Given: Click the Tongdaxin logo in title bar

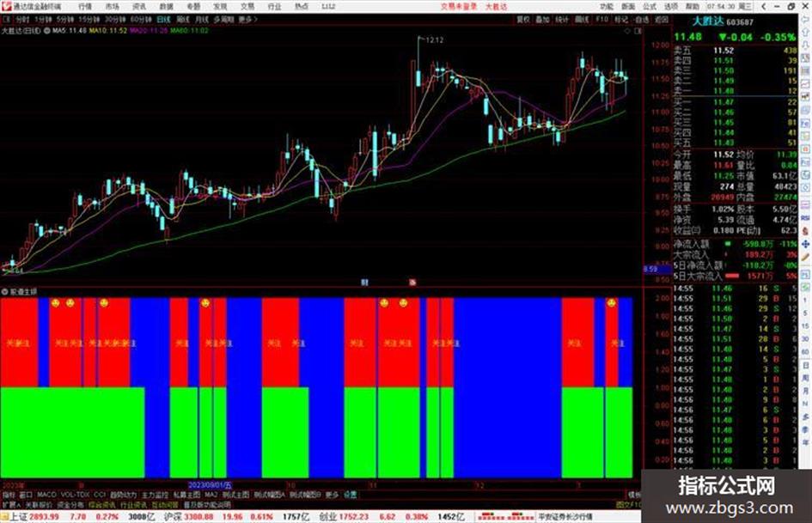Looking at the screenshot, I should point(6,7).
